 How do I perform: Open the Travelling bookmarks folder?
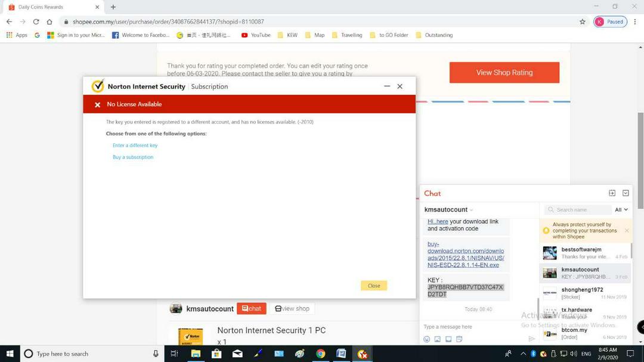click(x=347, y=35)
